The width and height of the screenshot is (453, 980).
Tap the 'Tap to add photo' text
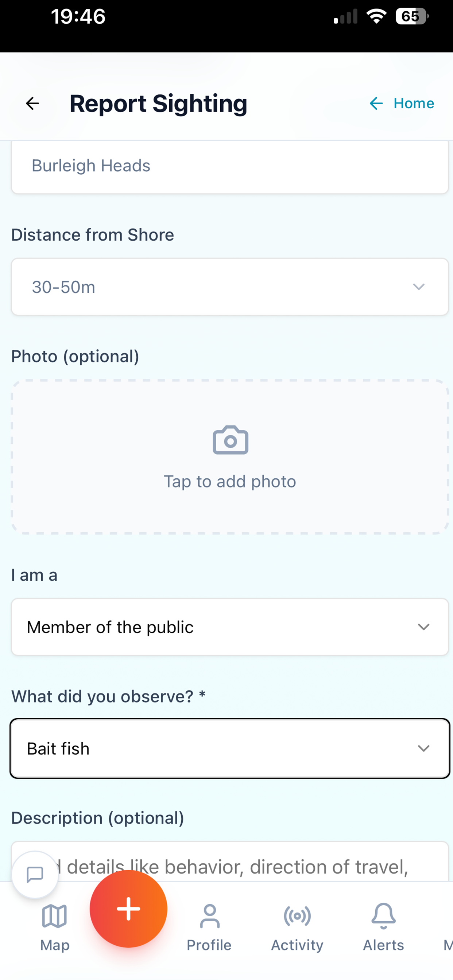coord(230,482)
